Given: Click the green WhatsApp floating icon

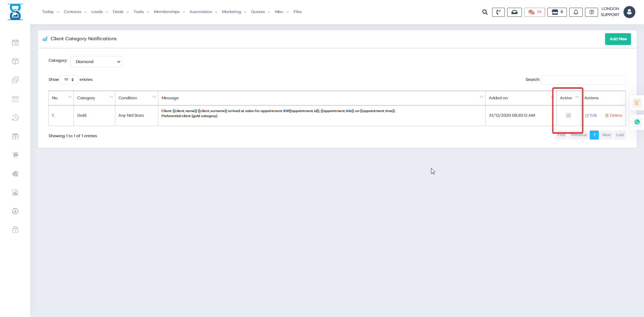Looking at the screenshot, I should point(637,122).
